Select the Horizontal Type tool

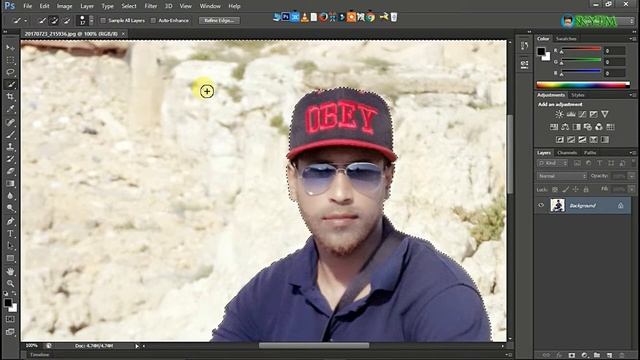click(10, 233)
